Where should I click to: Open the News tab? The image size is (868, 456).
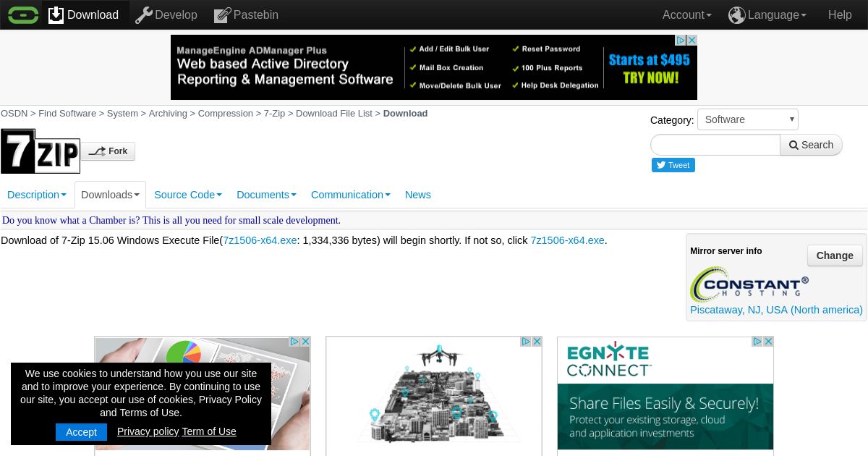pos(418,195)
